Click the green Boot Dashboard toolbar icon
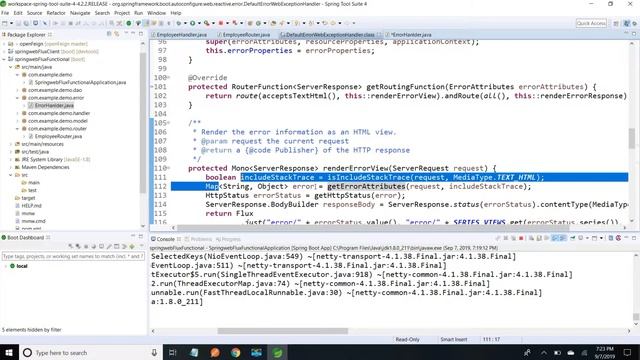Image resolution: width=640 pixels, height=360 pixels. (129, 23)
